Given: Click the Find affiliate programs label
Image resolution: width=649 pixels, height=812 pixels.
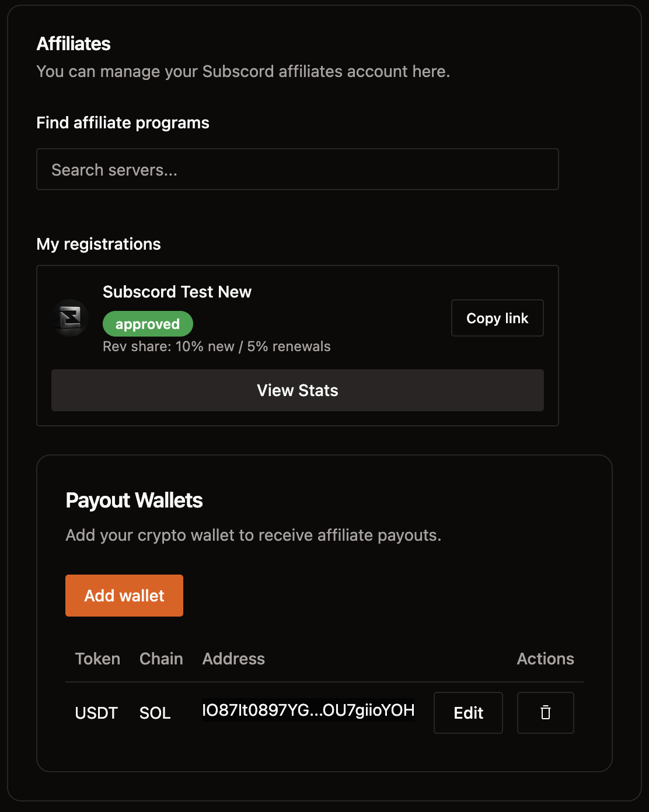Looking at the screenshot, I should pyautogui.click(x=123, y=123).
